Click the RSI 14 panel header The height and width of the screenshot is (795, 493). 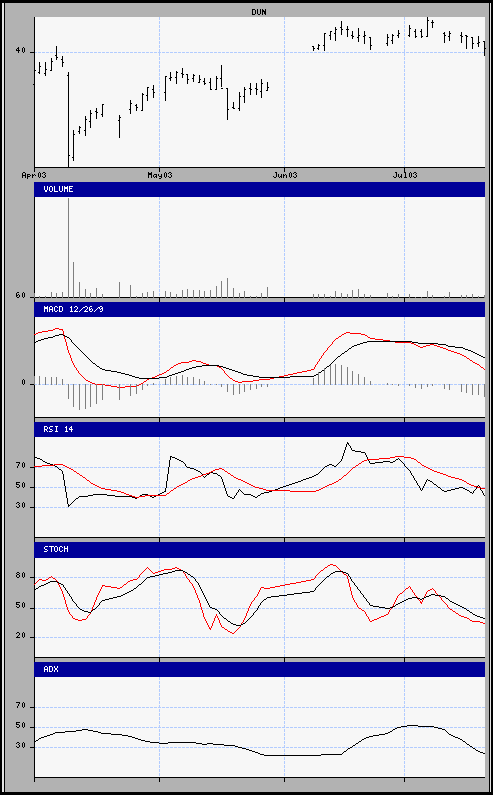(x=260, y=429)
